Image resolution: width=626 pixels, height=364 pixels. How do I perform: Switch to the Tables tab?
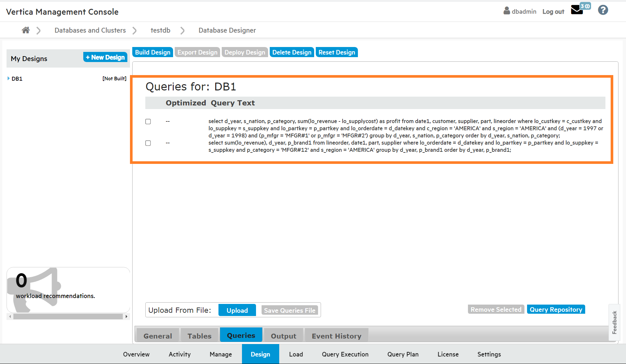point(199,336)
